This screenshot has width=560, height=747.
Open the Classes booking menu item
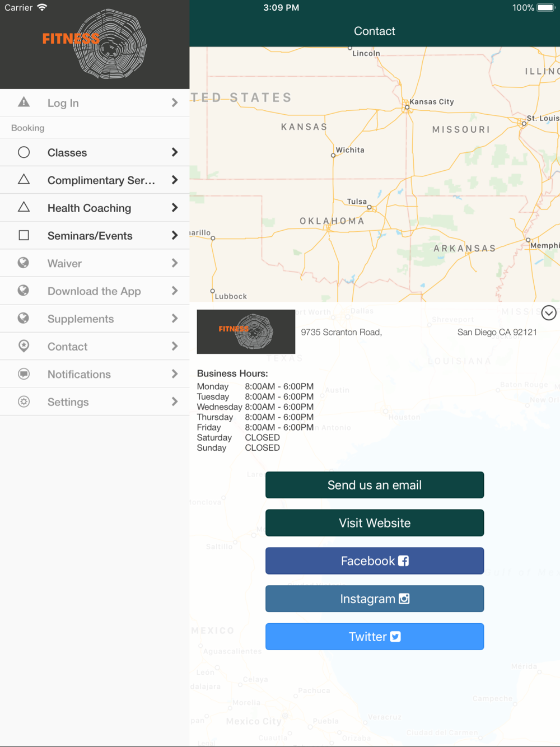click(95, 152)
